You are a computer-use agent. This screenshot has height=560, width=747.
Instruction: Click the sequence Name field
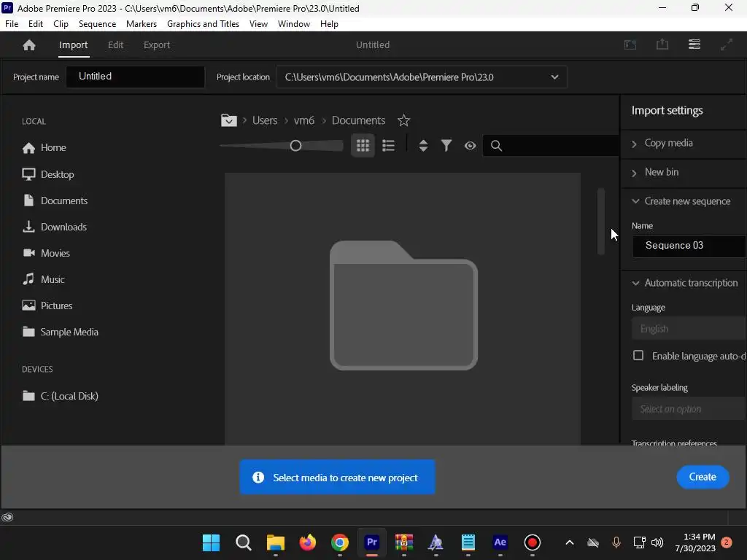tap(689, 246)
